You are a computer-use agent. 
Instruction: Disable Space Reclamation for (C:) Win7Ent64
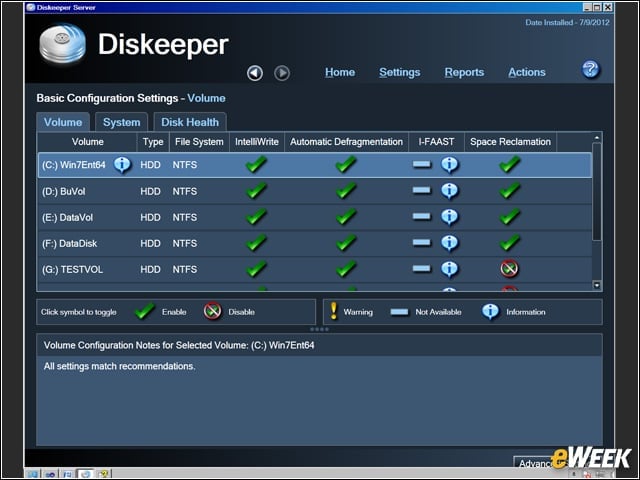coord(510,164)
